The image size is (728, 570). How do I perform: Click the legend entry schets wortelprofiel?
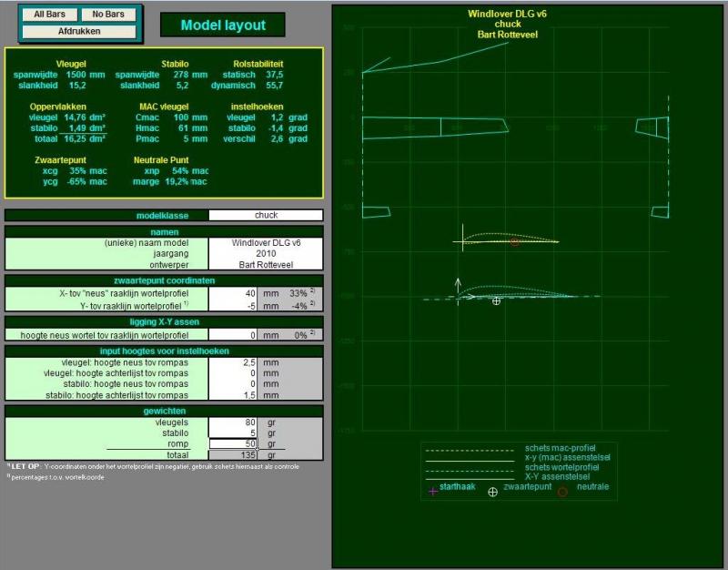(561, 467)
